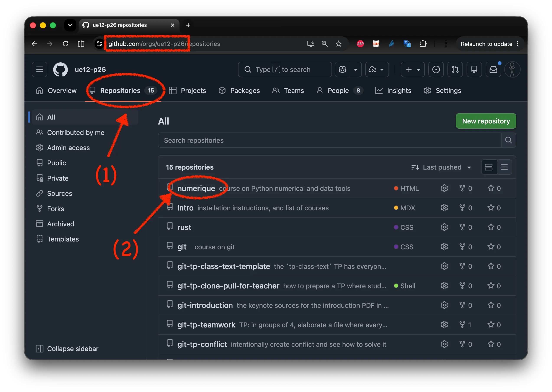Switch to the Overview tab
The width and height of the screenshot is (552, 392).
[x=56, y=91]
